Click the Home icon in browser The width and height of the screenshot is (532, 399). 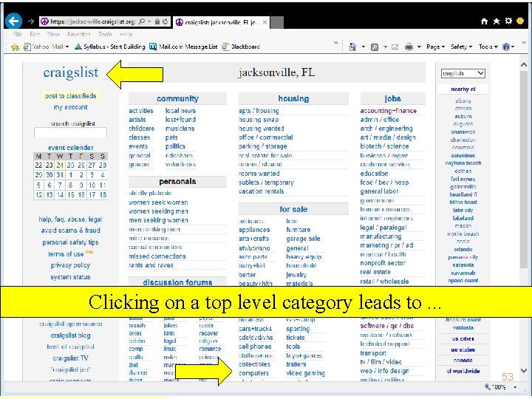pos(484,21)
